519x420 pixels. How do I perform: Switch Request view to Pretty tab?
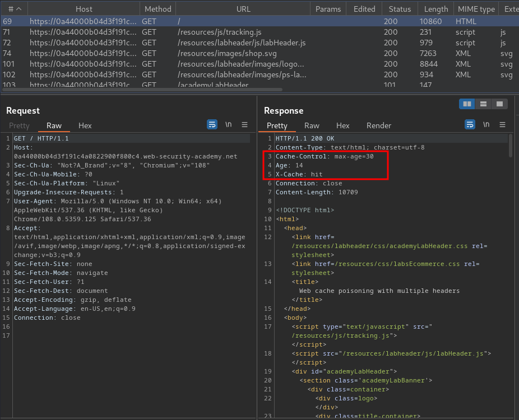[19, 125]
